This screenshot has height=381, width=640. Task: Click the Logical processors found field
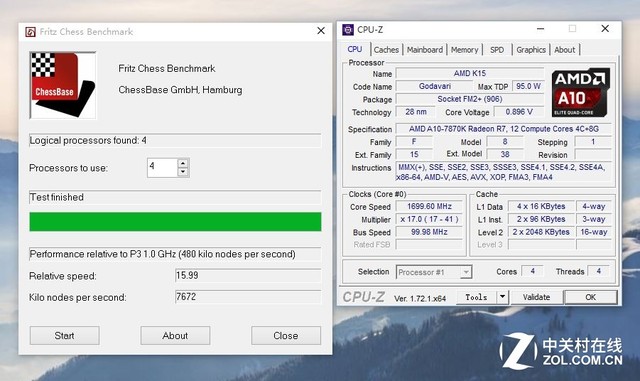coord(175,140)
